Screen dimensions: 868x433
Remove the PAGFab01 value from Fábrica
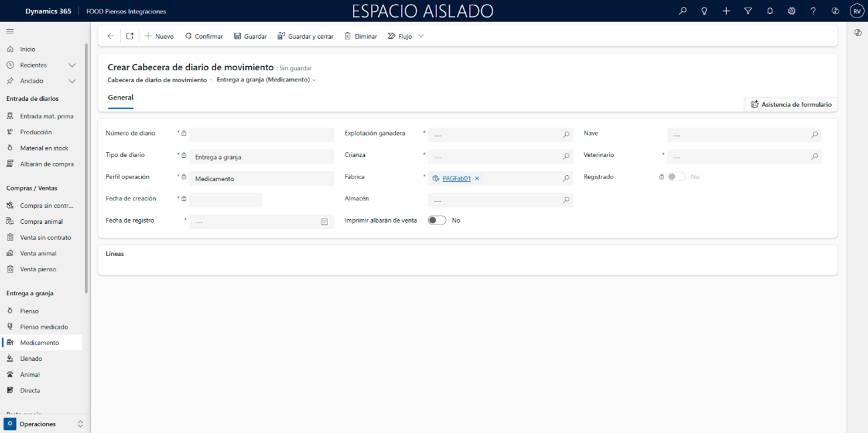(x=477, y=178)
